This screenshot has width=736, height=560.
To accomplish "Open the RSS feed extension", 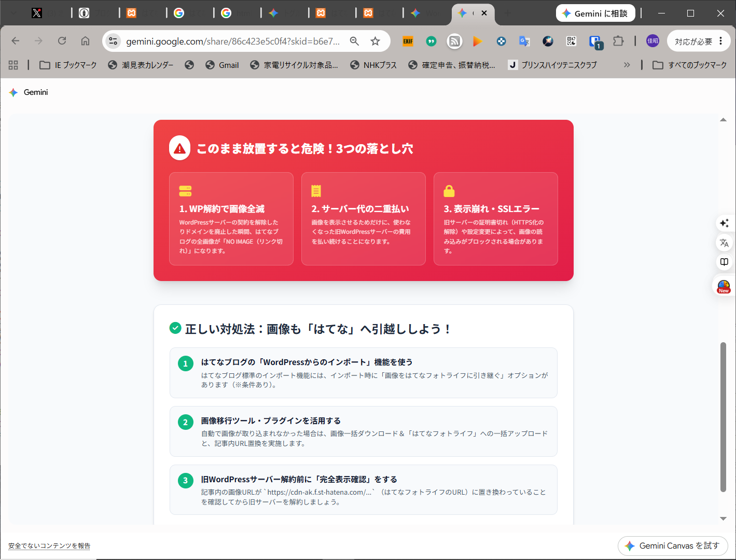I will [454, 41].
